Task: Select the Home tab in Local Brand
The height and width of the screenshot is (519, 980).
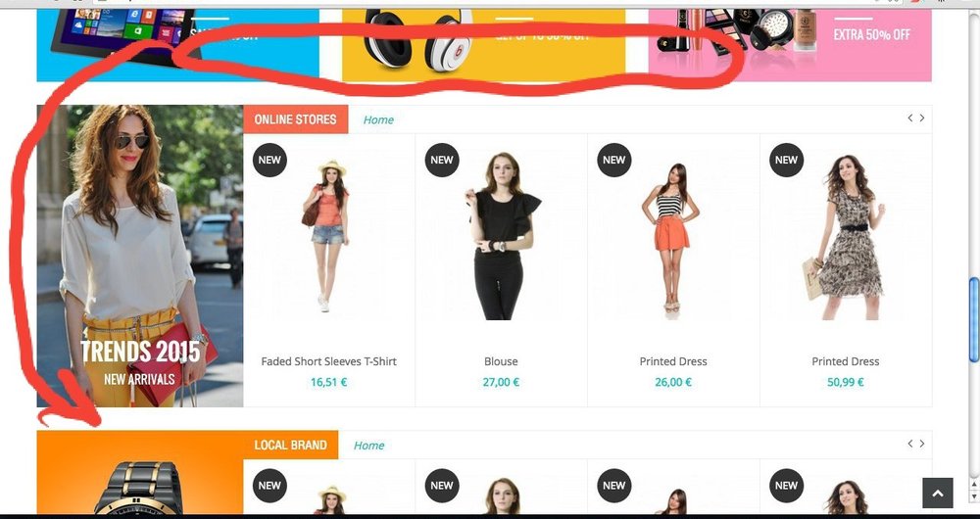Action: click(368, 446)
